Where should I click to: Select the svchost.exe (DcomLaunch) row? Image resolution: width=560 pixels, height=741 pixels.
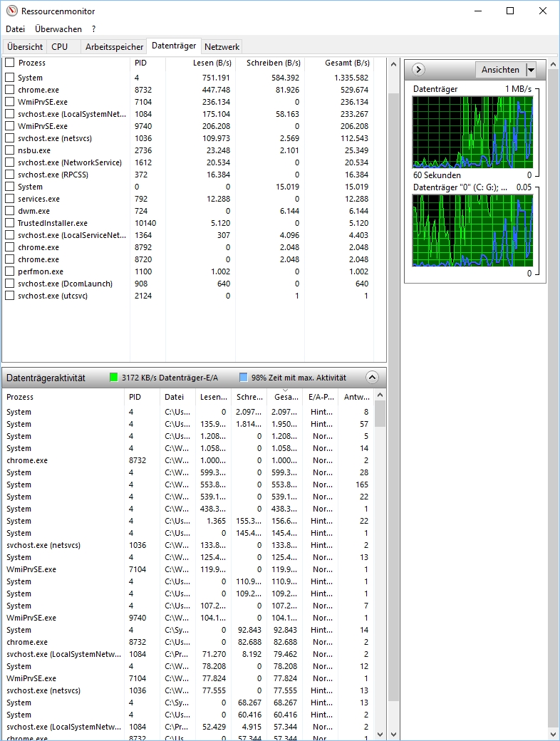pos(187,284)
